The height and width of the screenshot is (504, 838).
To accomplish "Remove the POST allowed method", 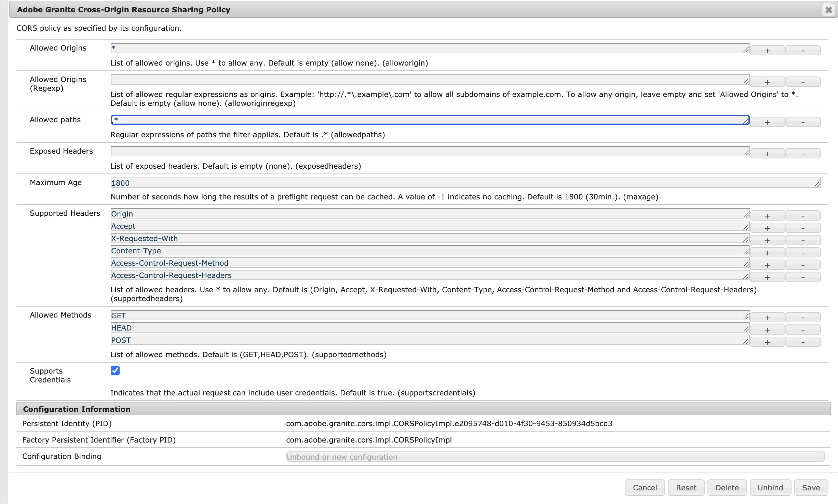I will [x=803, y=342].
